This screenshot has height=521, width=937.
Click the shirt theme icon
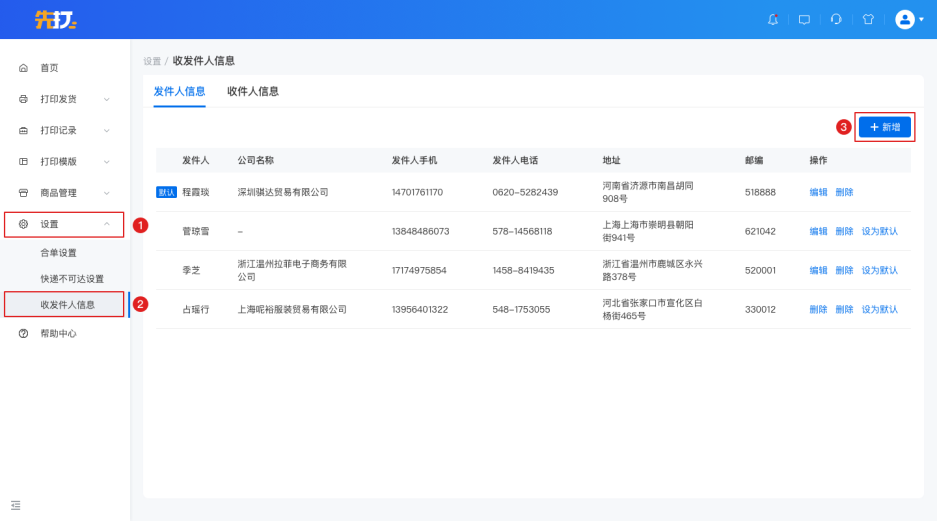click(868, 19)
